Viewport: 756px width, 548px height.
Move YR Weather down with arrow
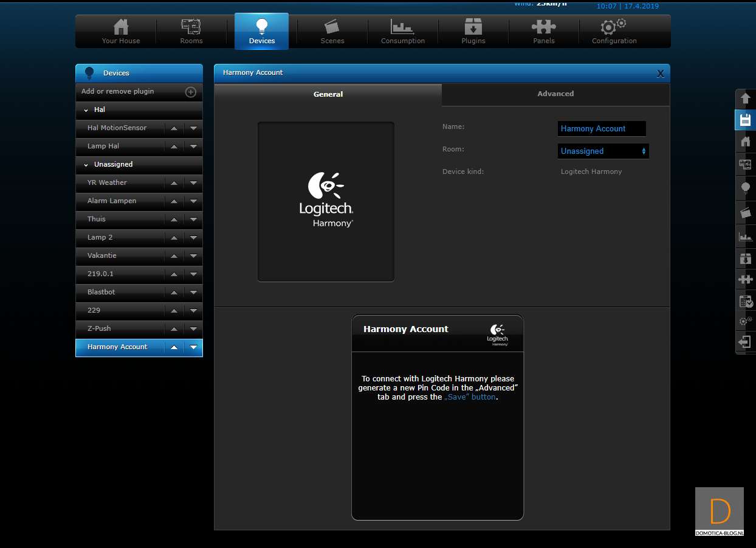pos(193,183)
